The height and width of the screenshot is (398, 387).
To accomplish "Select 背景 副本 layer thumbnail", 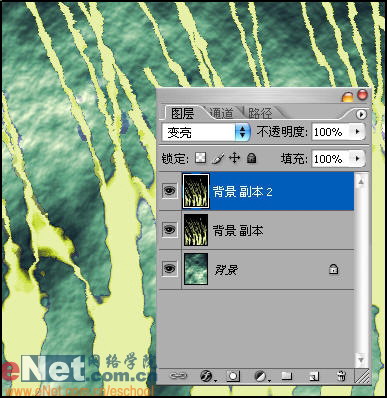I will 196,230.
